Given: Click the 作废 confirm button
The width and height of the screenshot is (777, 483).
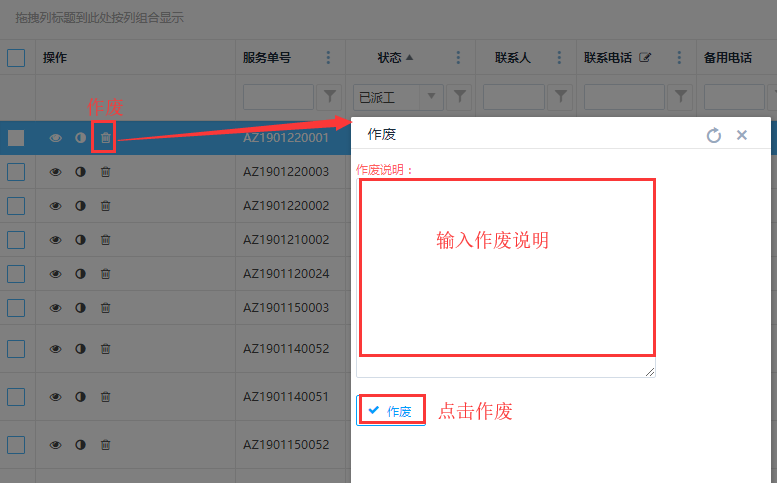Looking at the screenshot, I should point(391,411).
